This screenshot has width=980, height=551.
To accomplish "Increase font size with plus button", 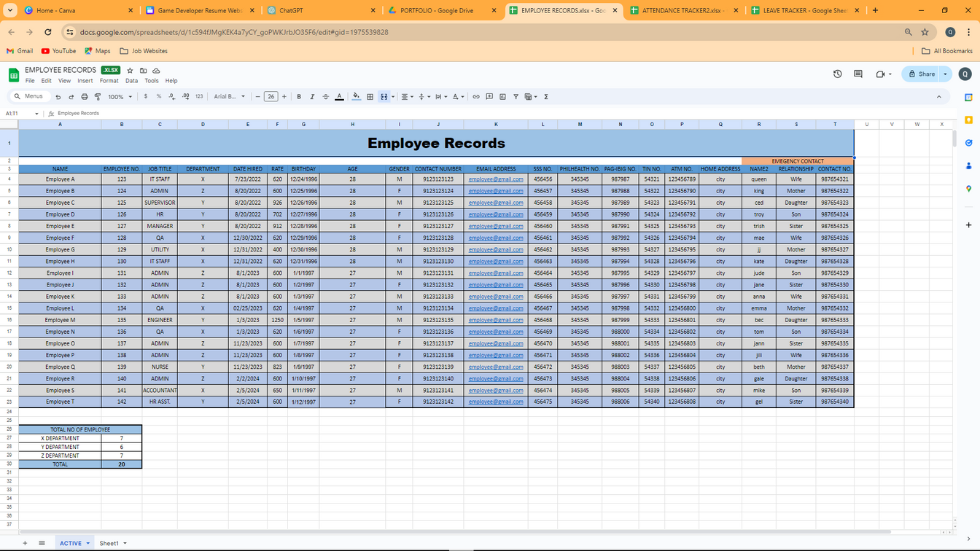I will click(x=284, y=97).
